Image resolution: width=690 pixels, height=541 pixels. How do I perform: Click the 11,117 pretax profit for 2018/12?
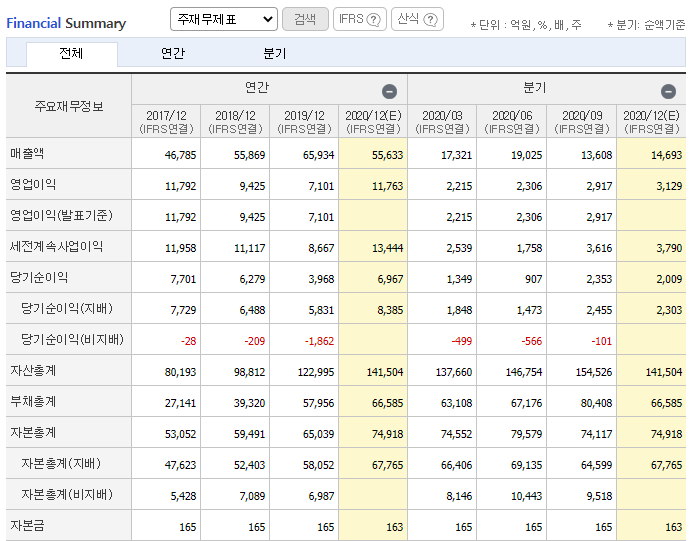point(250,248)
